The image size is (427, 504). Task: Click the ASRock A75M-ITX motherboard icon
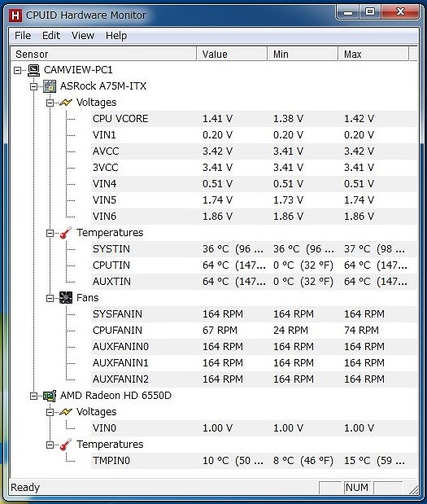(x=50, y=86)
